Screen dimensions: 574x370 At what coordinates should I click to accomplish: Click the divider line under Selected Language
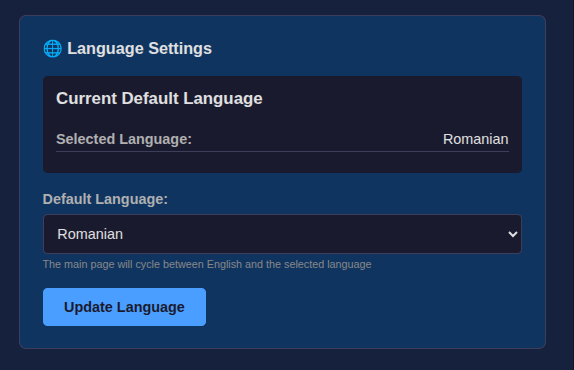282,151
